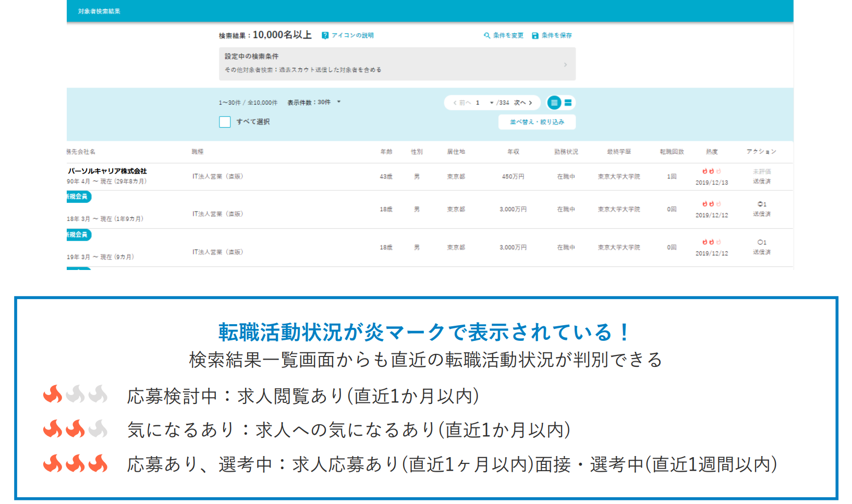Switch to list view with the hamburger toggle
Image resolution: width=852 pixels, height=504 pixels.
pyautogui.click(x=555, y=102)
